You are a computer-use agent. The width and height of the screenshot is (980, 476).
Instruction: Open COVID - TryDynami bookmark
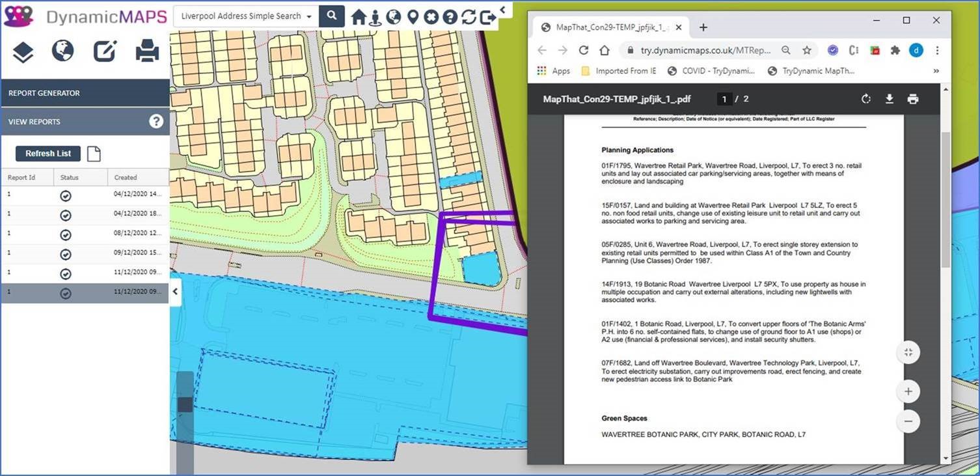[711, 71]
